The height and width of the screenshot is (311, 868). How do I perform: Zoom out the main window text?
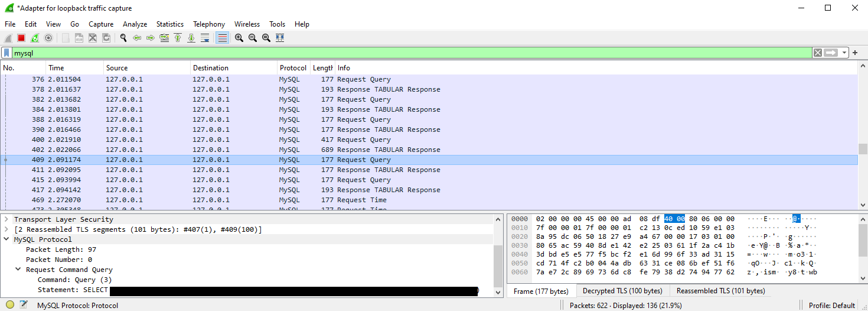(x=253, y=38)
